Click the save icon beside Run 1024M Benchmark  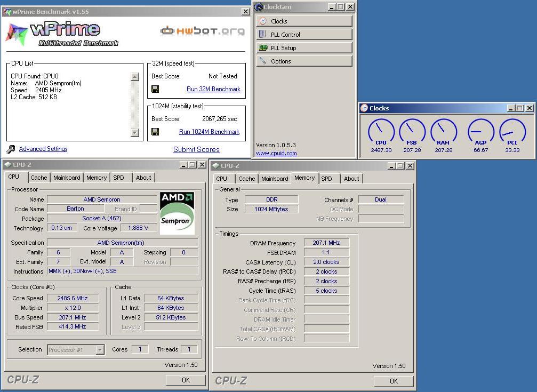(x=155, y=132)
